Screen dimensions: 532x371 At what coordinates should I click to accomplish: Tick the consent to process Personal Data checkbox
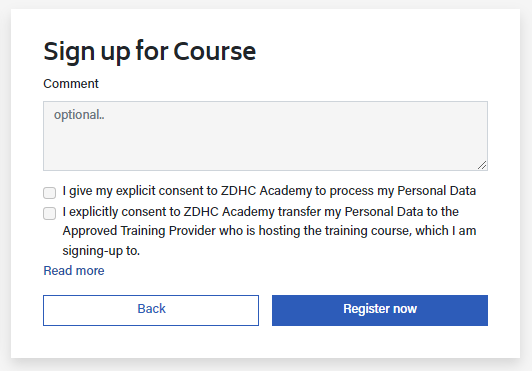pos(50,192)
